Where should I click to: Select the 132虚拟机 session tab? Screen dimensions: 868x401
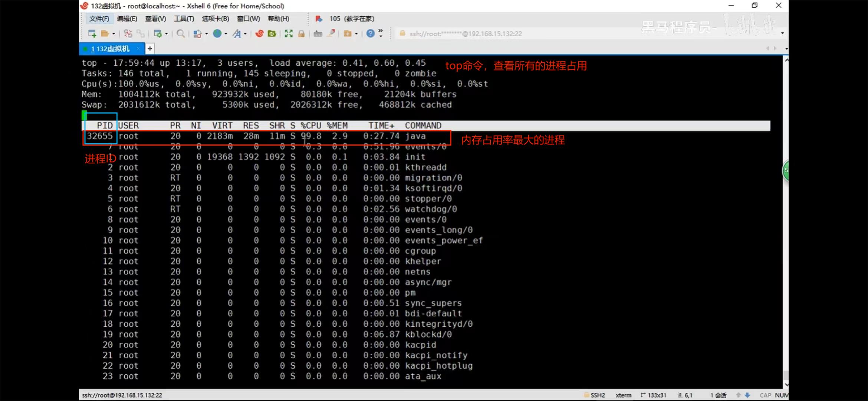[110, 49]
